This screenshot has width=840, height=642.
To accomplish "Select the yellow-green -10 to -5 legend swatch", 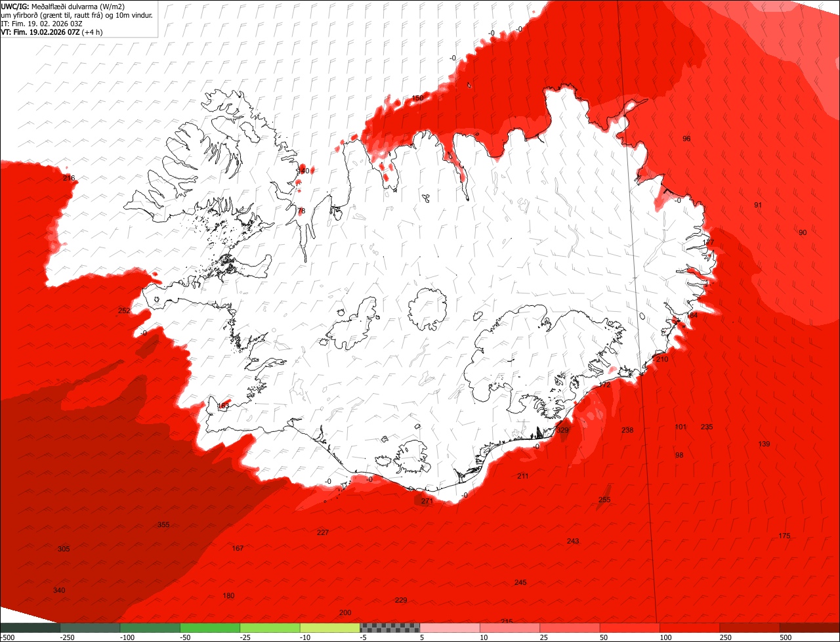I will pyautogui.click(x=330, y=627).
